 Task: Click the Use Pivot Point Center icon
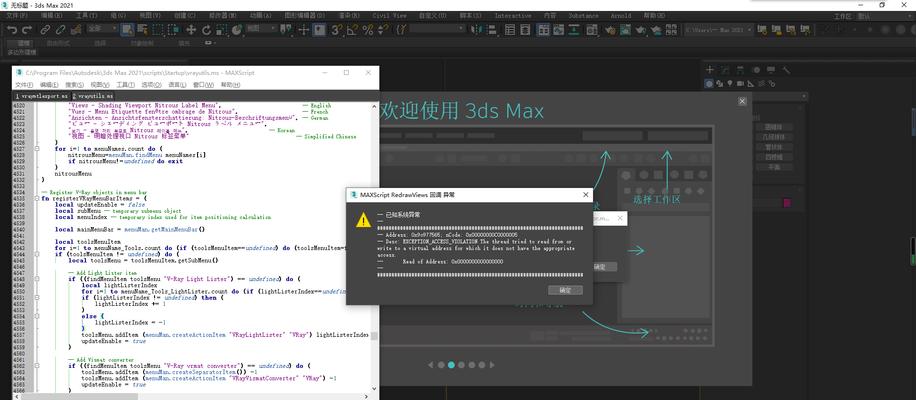pyautogui.click(x=284, y=29)
